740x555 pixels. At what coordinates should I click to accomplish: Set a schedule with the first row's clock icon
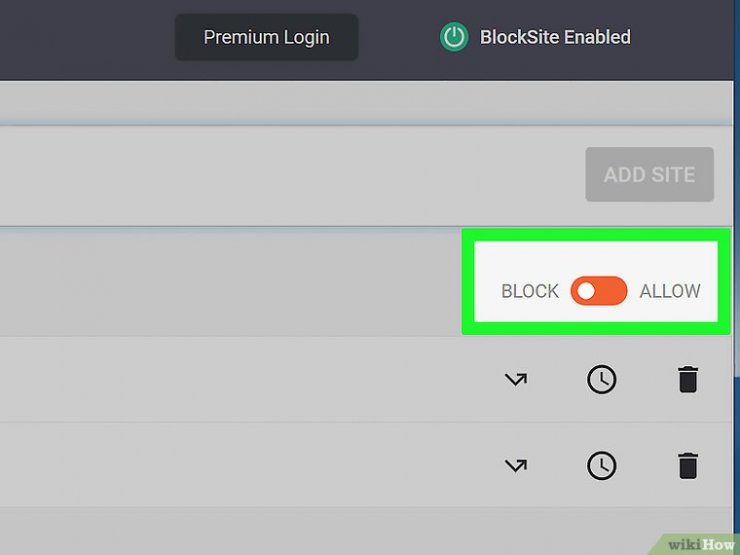coord(601,379)
